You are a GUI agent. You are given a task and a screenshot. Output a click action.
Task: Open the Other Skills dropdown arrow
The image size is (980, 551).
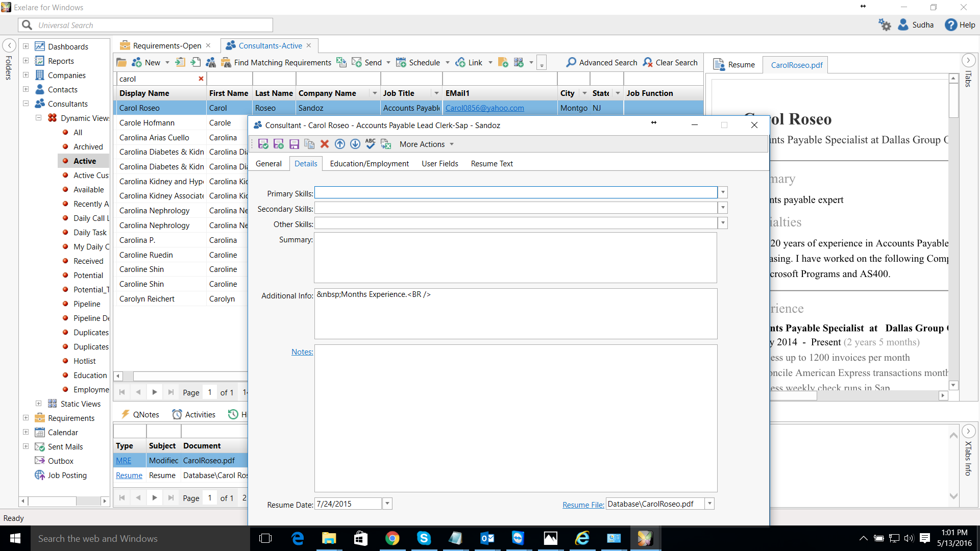click(723, 223)
